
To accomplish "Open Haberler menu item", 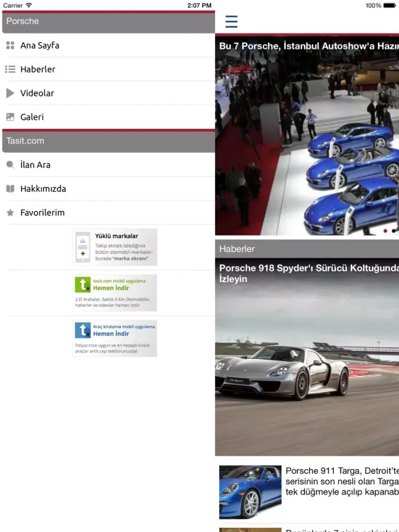I will pyautogui.click(x=109, y=69).
